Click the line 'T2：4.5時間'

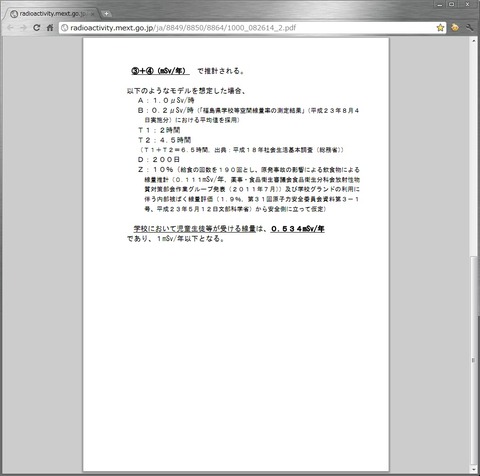point(165,140)
